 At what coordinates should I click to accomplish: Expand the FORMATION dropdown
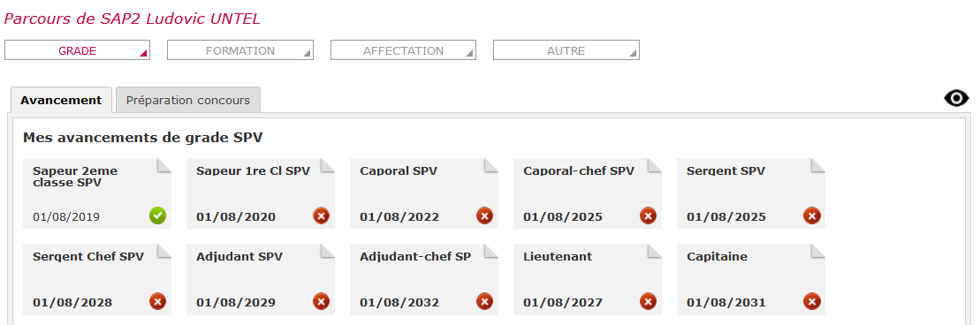coord(240,50)
